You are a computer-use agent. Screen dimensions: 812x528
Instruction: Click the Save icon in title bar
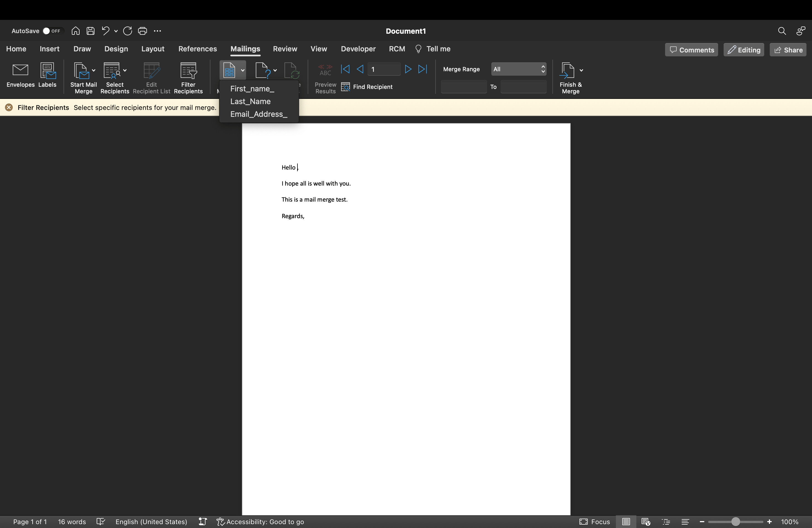click(x=90, y=31)
